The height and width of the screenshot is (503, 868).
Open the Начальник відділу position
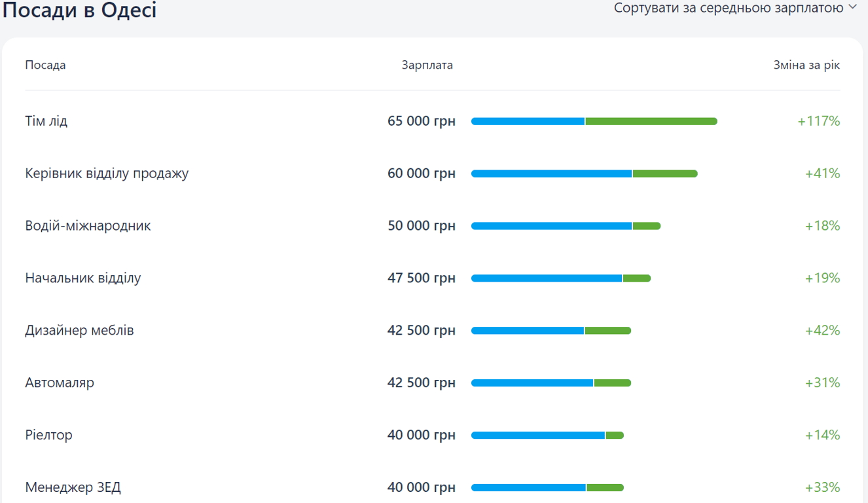[83, 278]
